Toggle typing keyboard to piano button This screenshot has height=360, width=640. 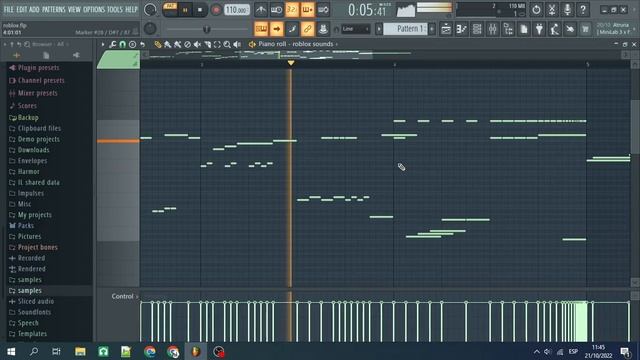point(261,29)
